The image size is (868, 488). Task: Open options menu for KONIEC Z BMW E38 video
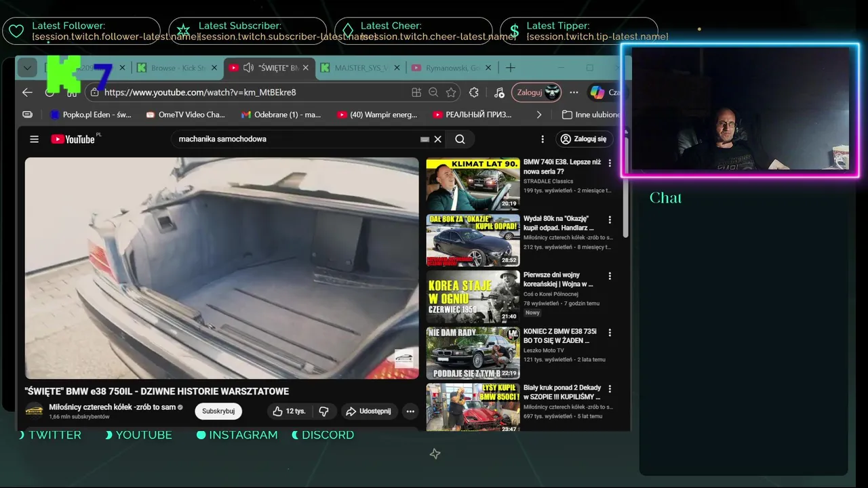click(610, 332)
